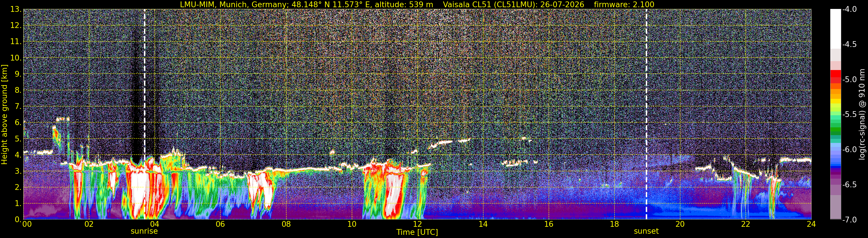
Task: Select the '22' tick on the time axis
Action: (x=746, y=224)
